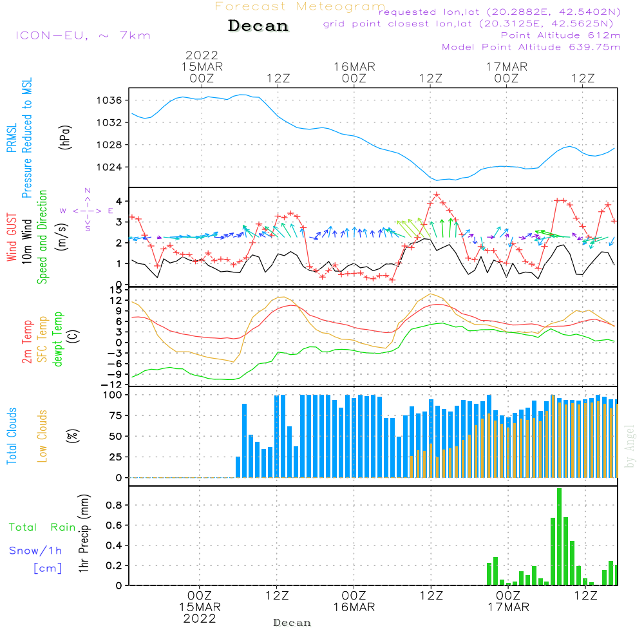Image resolution: width=644 pixels, height=644 pixels.
Task: Click the 'Forecast Meteogram' heading
Action: click(x=300, y=6)
